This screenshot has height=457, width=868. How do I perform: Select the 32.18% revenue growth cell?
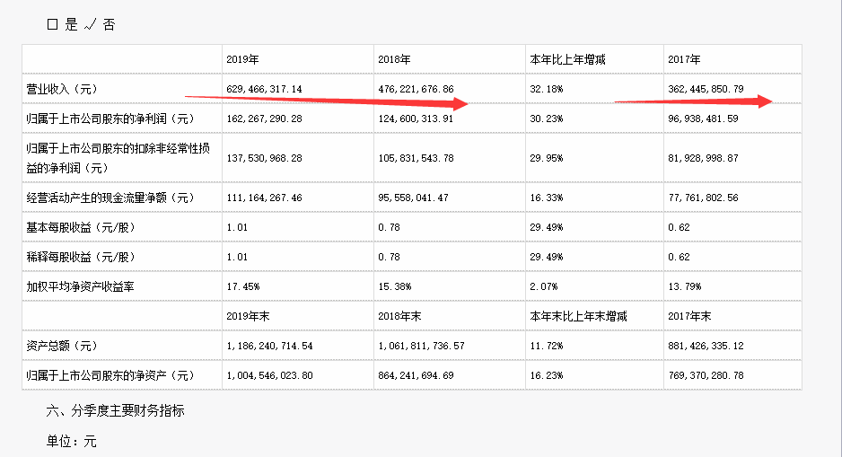point(547,89)
